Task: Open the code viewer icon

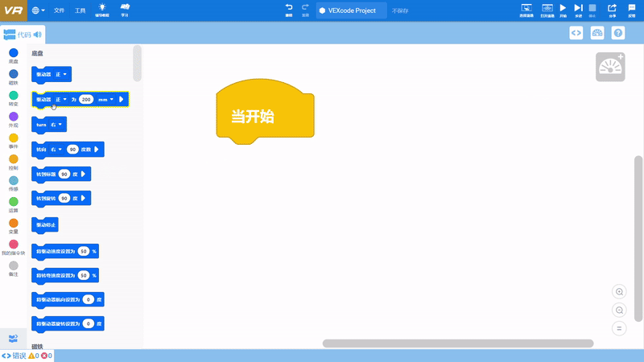Action: pyautogui.click(x=576, y=33)
